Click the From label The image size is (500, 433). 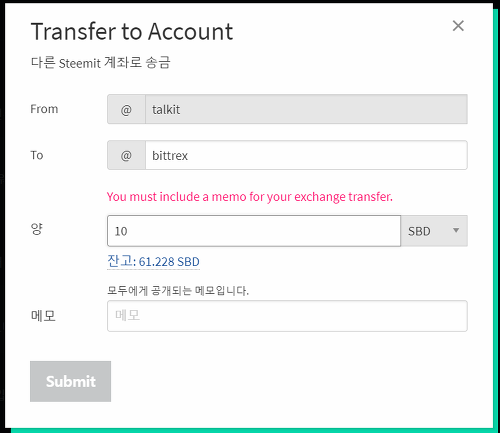coord(44,109)
